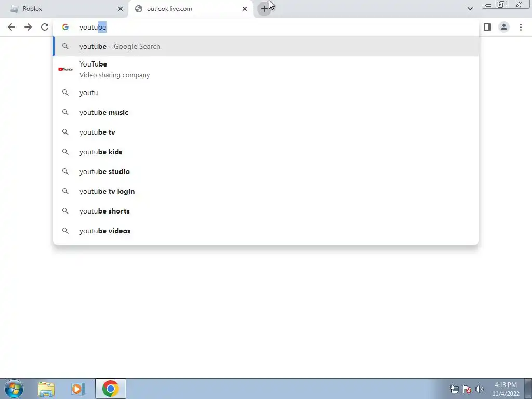Image resolution: width=532 pixels, height=399 pixels.
Task: Select the 'youtube tv' suggestion
Action: pyautogui.click(x=266, y=132)
